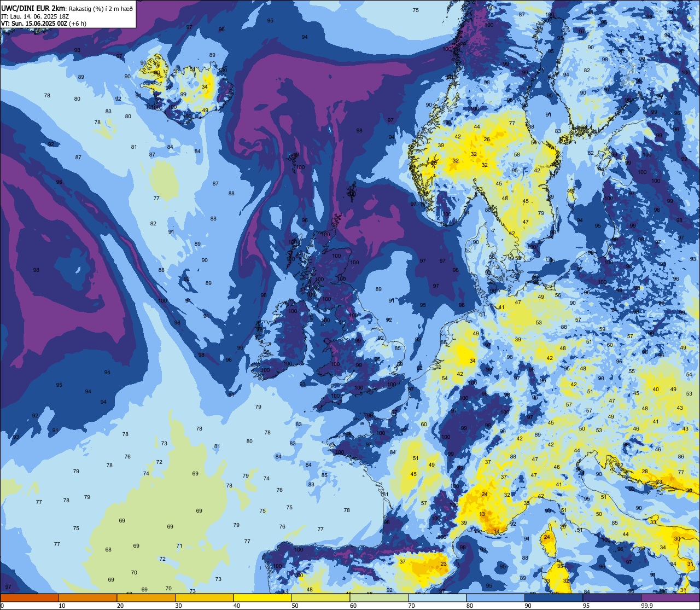Click the 0–10 dark orange legend swatch

[x=30, y=597]
